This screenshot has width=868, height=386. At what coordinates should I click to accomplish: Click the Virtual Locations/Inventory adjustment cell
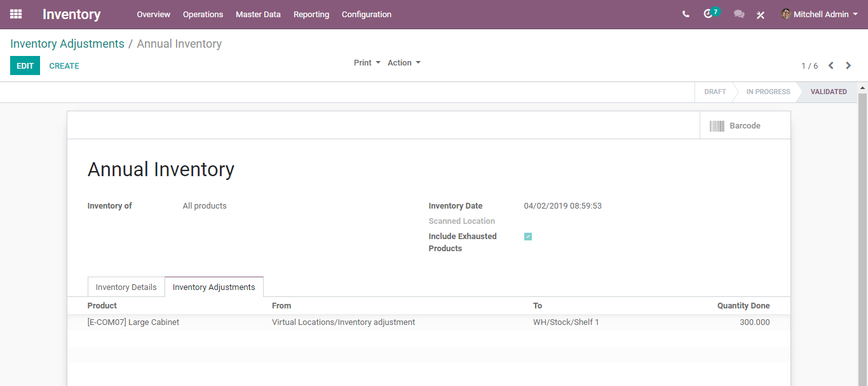(343, 322)
